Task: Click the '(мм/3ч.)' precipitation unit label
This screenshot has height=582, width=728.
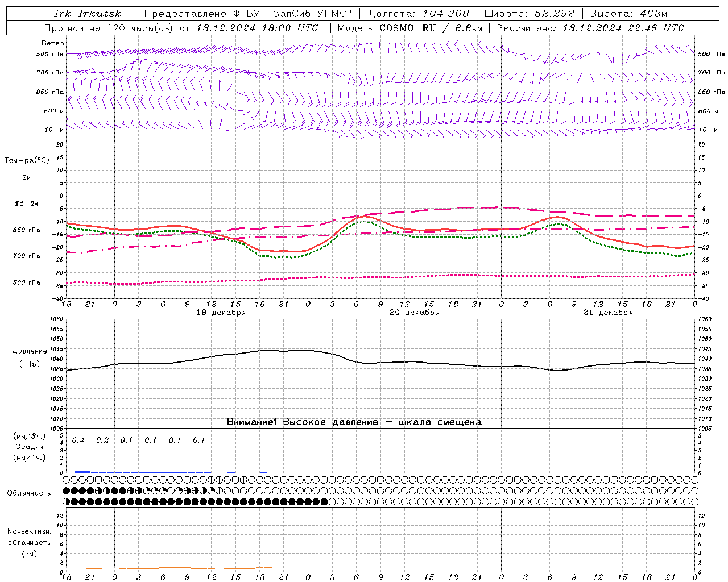Action: coord(30,436)
